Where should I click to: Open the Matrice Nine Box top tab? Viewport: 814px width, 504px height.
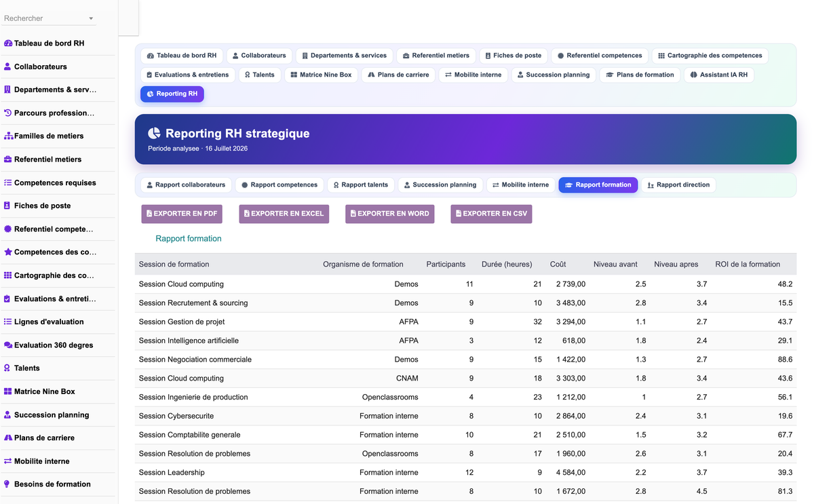pyautogui.click(x=321, y=75)
